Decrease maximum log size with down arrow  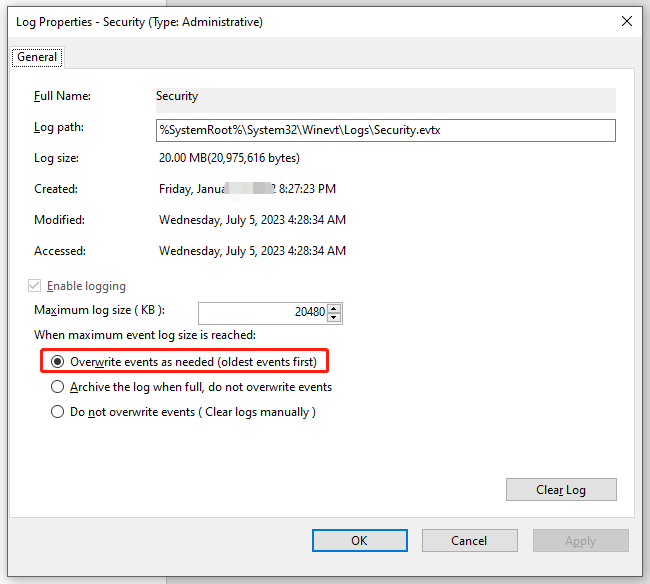point(334,317)
